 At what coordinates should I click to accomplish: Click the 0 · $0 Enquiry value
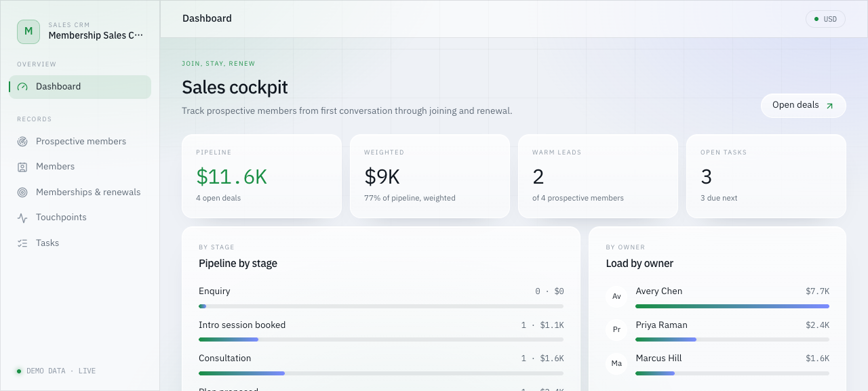click(x=549, y=291)
